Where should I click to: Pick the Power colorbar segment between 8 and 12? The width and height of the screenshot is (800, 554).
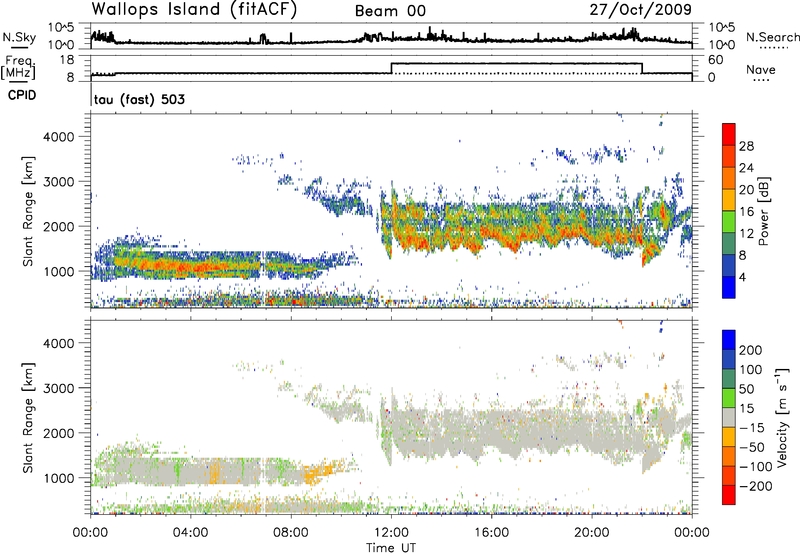pos(729,244)
